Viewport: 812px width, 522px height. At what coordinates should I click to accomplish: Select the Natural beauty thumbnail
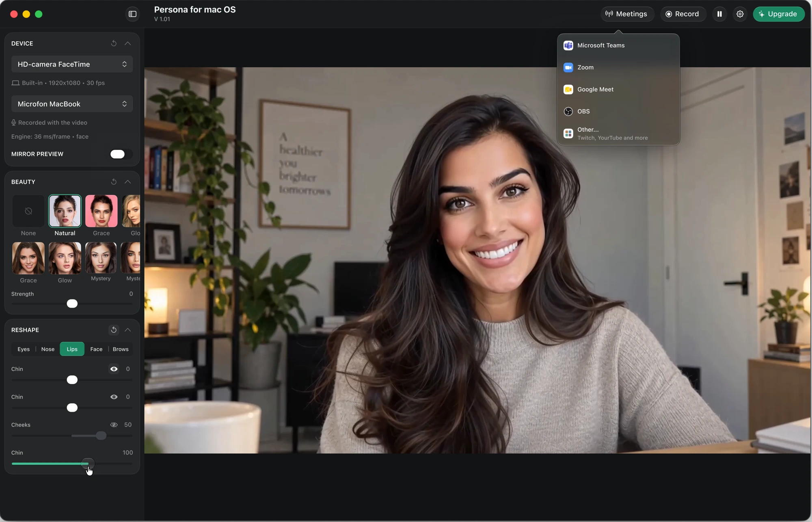click(x=65, y=211)
